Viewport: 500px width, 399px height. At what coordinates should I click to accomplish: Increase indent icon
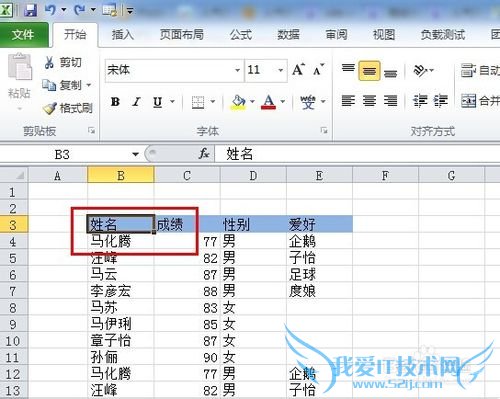pos(440,100)
